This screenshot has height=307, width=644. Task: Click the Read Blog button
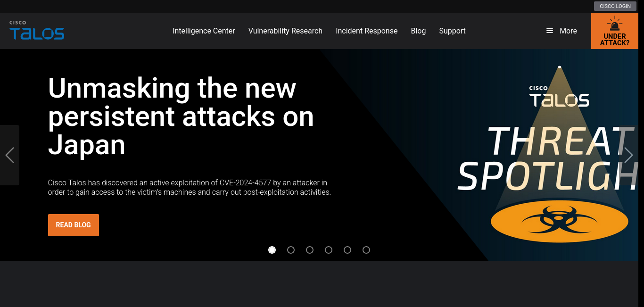click(x=74, y=225)
